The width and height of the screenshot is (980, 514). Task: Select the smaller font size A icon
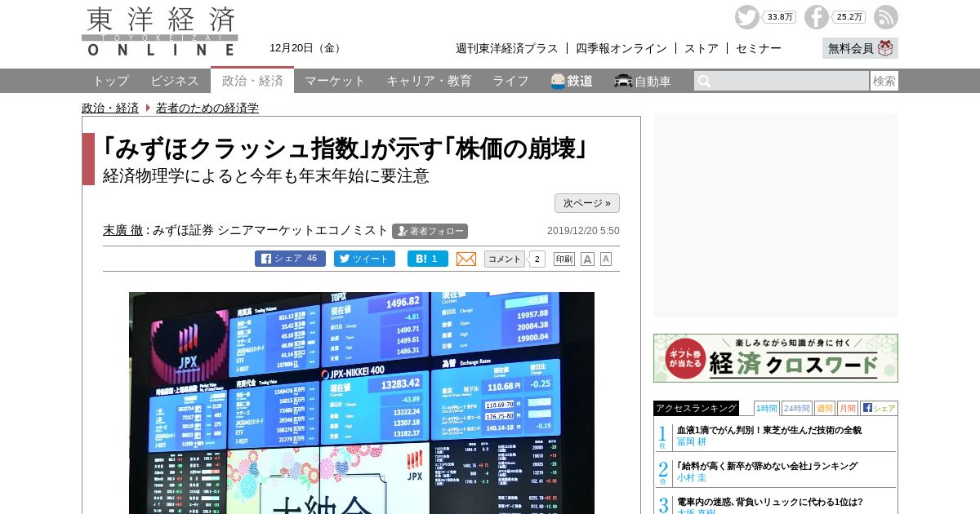click(x=606, y=259)
